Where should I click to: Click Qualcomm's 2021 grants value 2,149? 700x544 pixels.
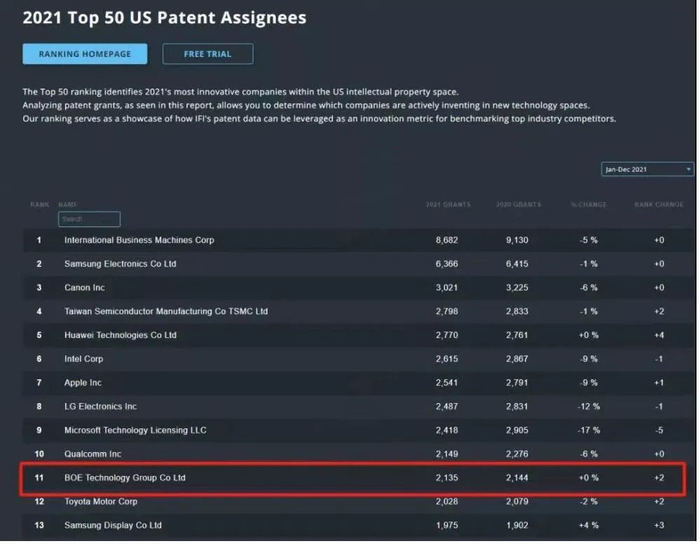coord(447,454)
